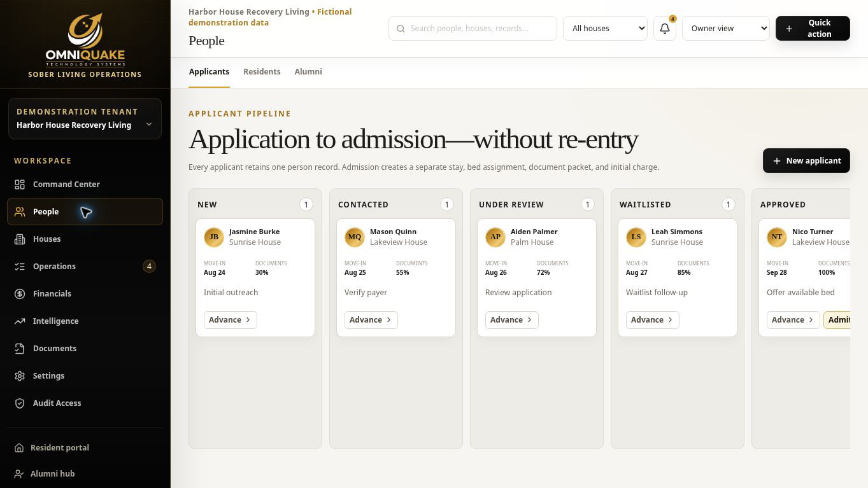Click the New applicant button
868x488 pixels.
coord(806,160)
